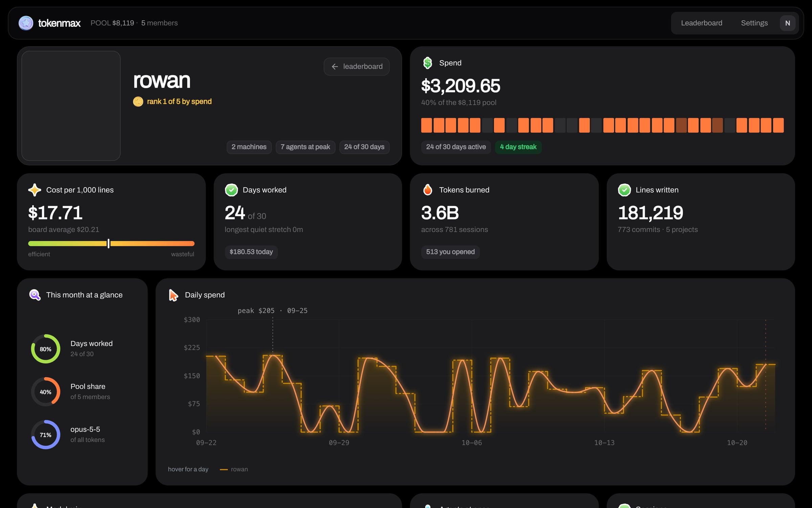Viewport: 812px width, 508px height.
Task: Click the $3,209.65 spend total
Action: pyautogui.click(x=460, y=86)
